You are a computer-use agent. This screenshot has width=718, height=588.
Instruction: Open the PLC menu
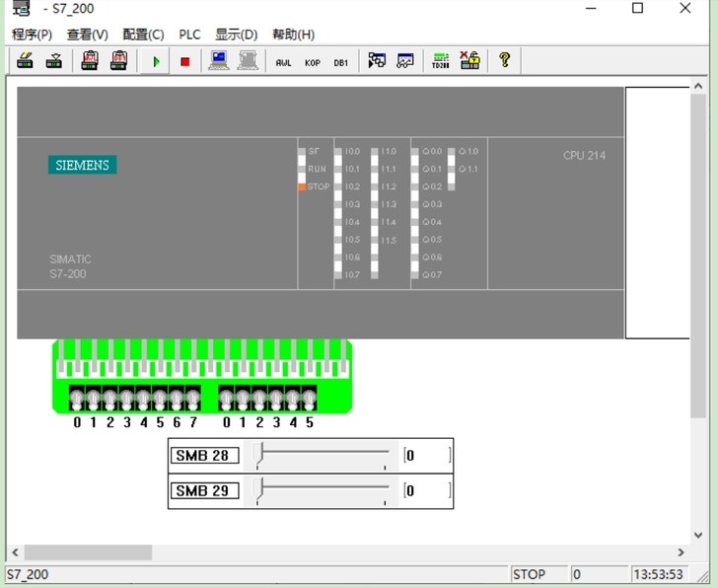(189, 35)
